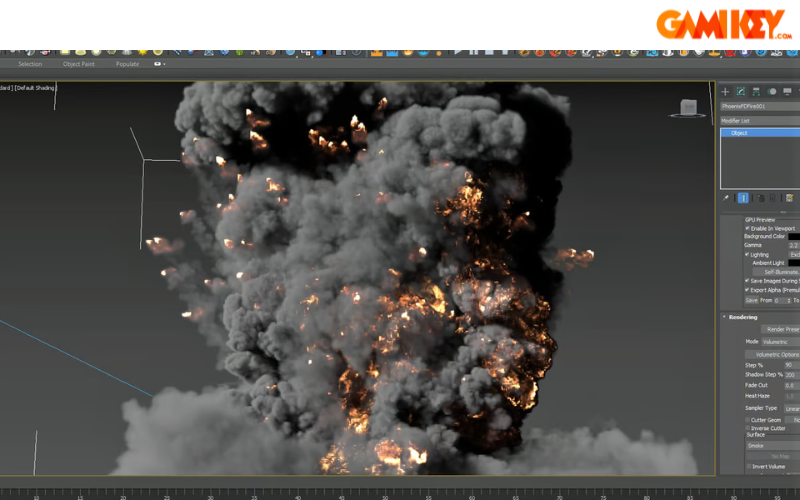Click the PhoenixFDFire001 object name field
The width and height of the screenshot is (800, 500).
pos(760,106)
